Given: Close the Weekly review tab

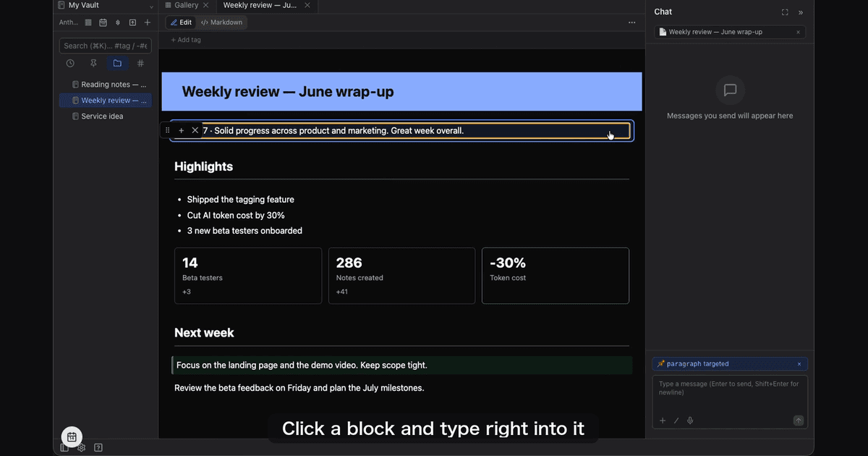Looking at the screenshot, I should pos(307,5).
